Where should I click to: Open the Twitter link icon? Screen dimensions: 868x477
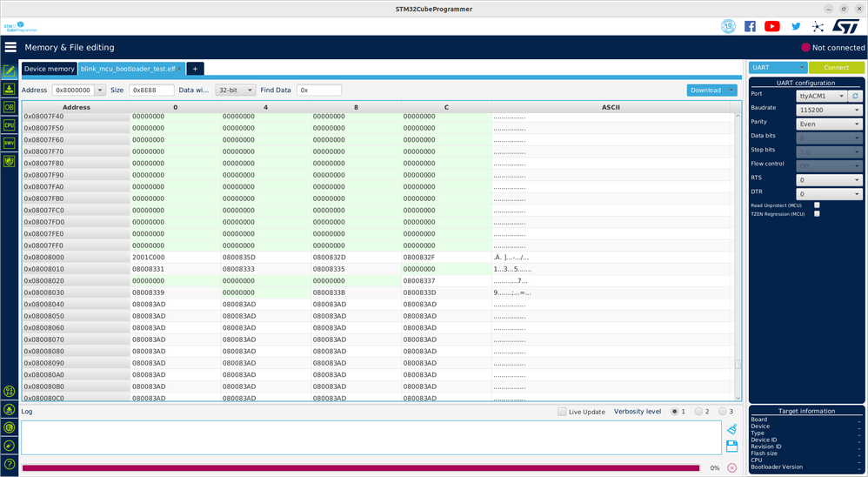point(796,26)
